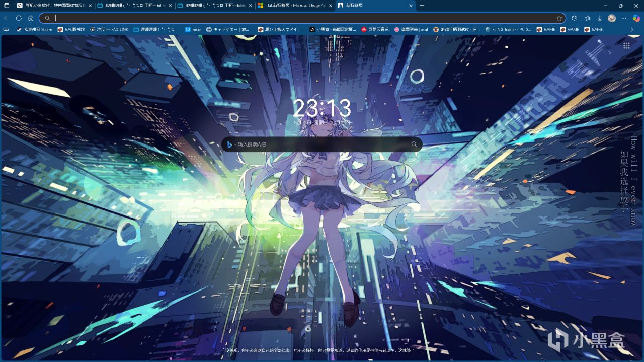
Task: Click the favorites bar toggle icon before Steam bookmark
Action: click(6, 29)
